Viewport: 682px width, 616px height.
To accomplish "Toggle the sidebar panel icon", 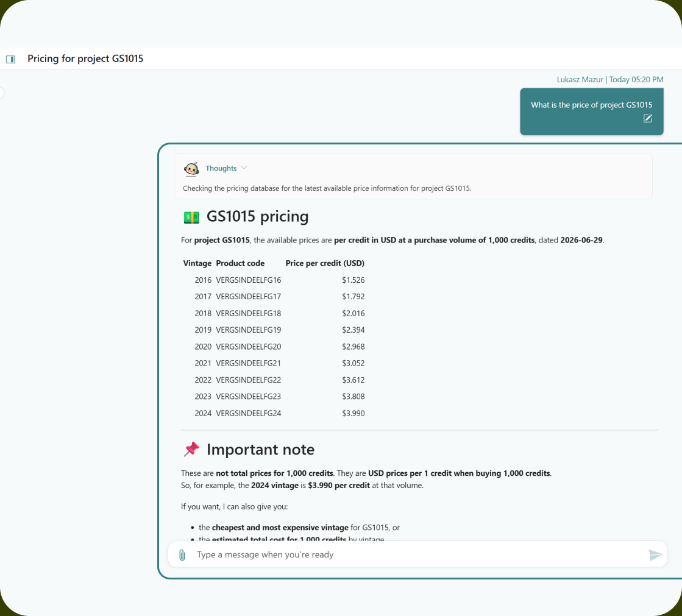I will click(x=10, y=59).
